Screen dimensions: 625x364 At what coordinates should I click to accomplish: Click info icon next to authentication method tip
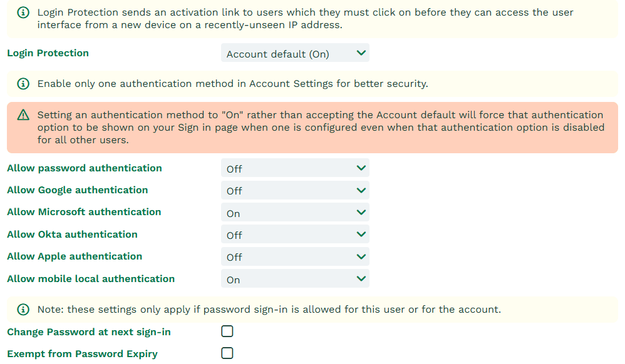(x=24, y=84)
